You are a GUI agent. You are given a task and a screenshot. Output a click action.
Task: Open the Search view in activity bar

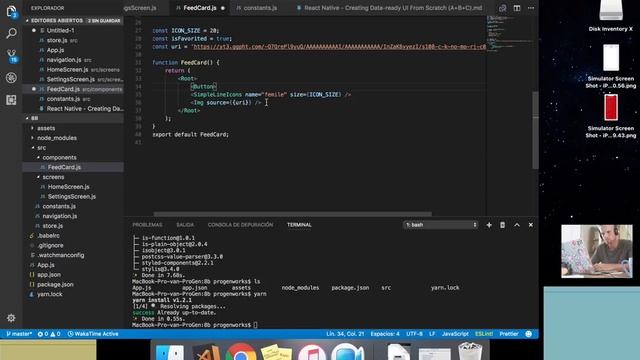pyautogui.click(x=11, y=33)
